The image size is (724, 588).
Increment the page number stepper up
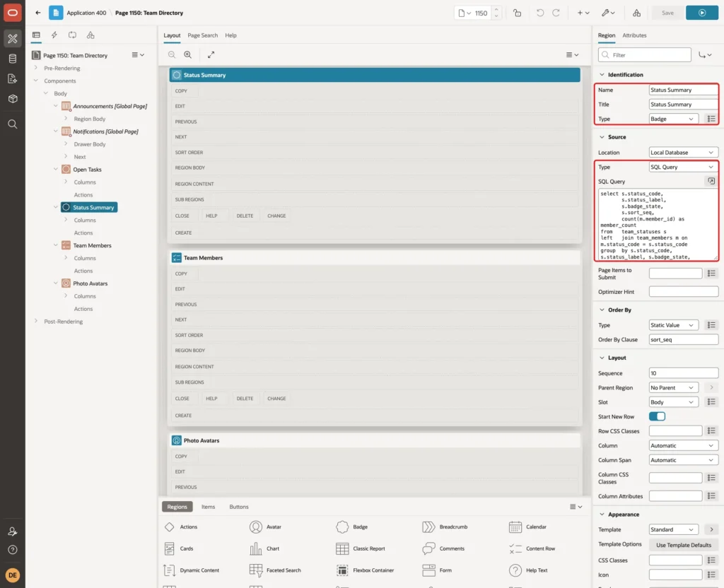coord(496,9)
